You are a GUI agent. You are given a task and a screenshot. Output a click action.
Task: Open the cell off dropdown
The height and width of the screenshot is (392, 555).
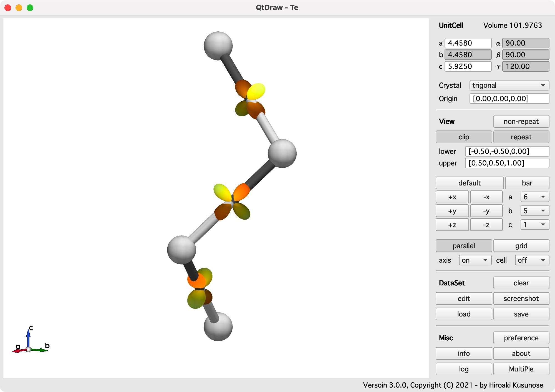click(x=532, y=260)
